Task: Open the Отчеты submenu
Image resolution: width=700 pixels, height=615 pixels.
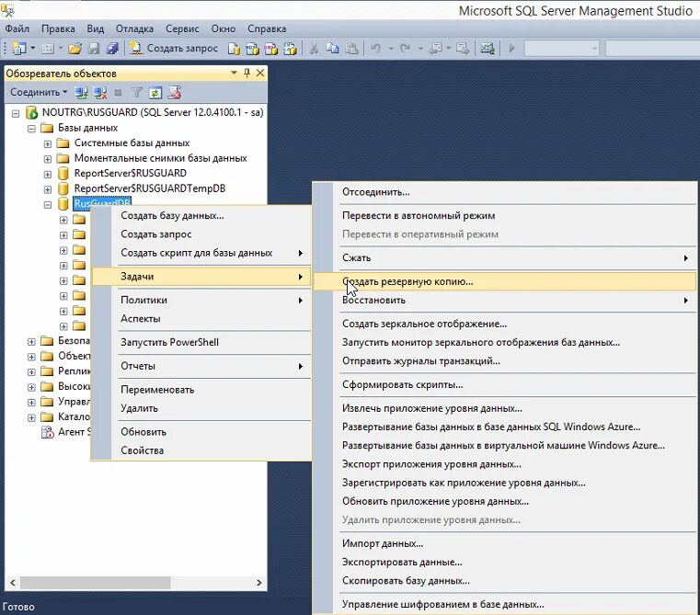Action: click(x=201, y=366)
